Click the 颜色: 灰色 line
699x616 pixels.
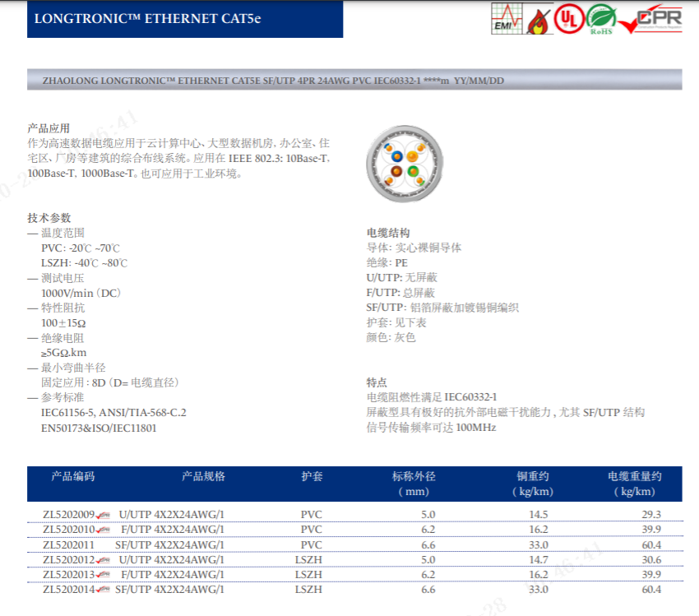click(391, 337)
